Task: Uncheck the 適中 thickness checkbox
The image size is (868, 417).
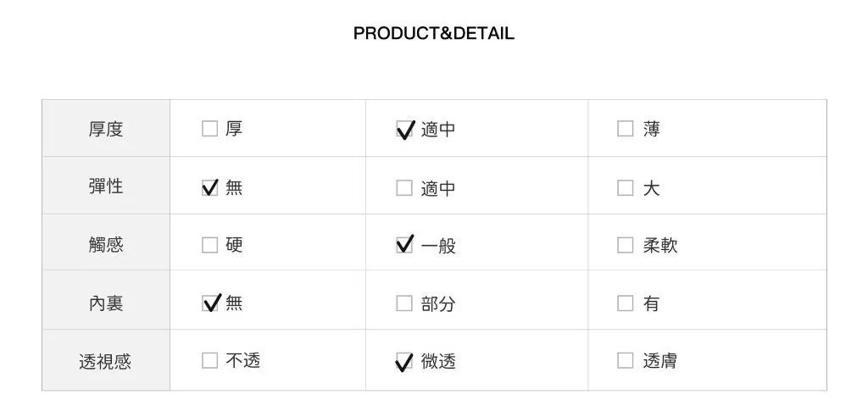Action: coord(404,130)
